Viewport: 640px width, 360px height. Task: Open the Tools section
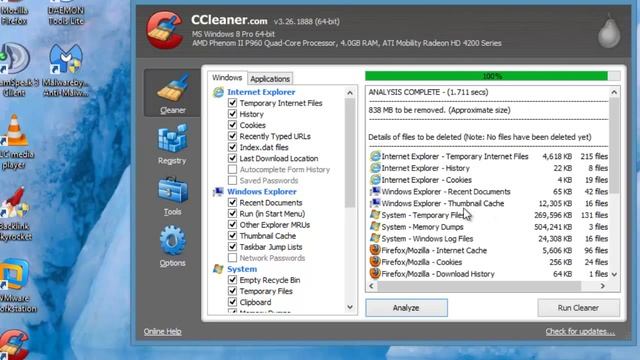tap(172, 196)
